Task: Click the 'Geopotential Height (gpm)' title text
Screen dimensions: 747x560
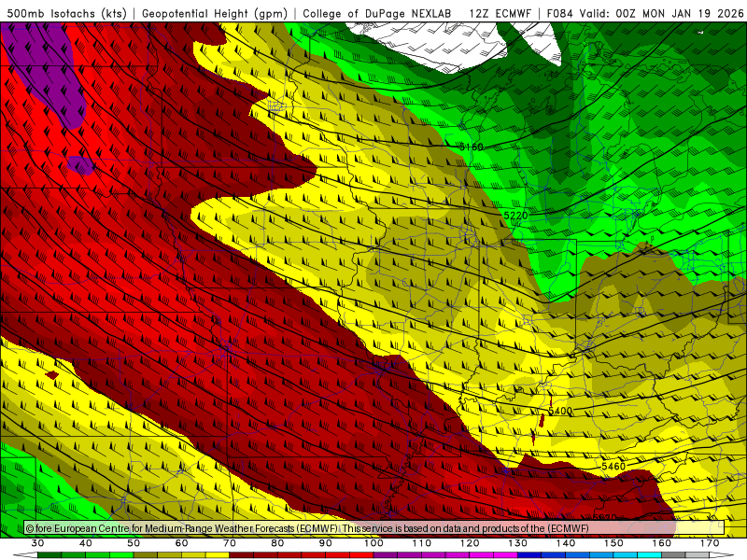Action: tap(215, 13)
